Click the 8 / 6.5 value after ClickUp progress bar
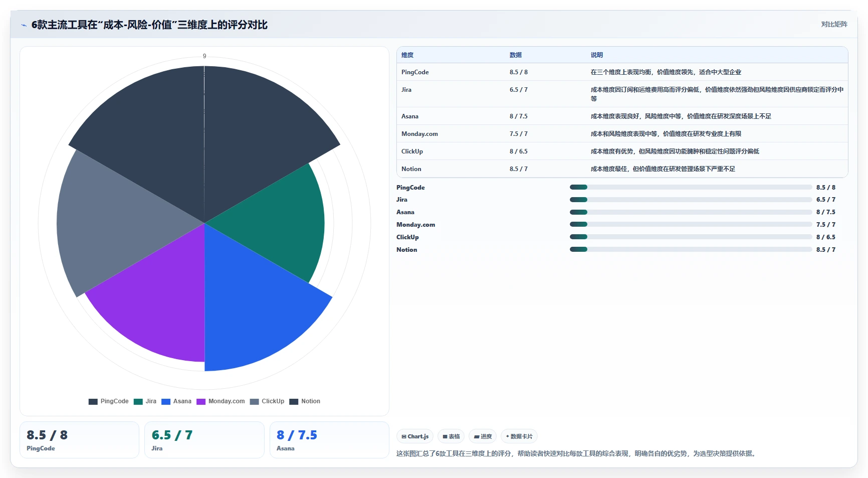 826,237
